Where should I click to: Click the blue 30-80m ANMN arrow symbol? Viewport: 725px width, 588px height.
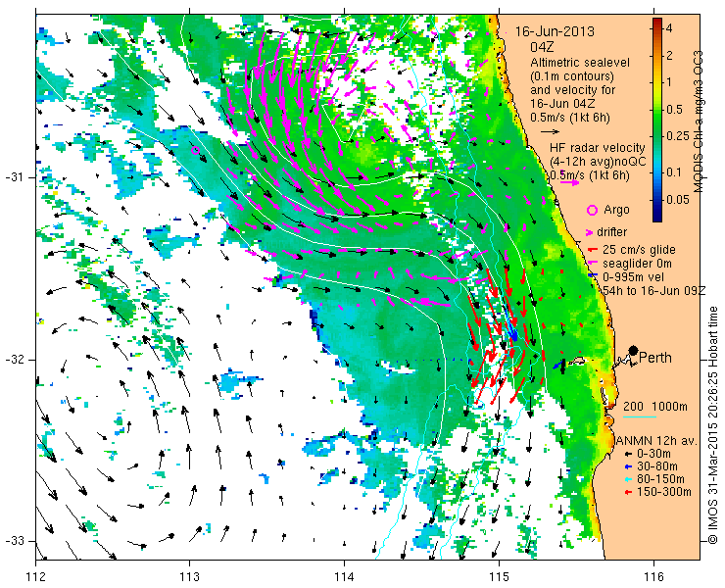(628, 466)
